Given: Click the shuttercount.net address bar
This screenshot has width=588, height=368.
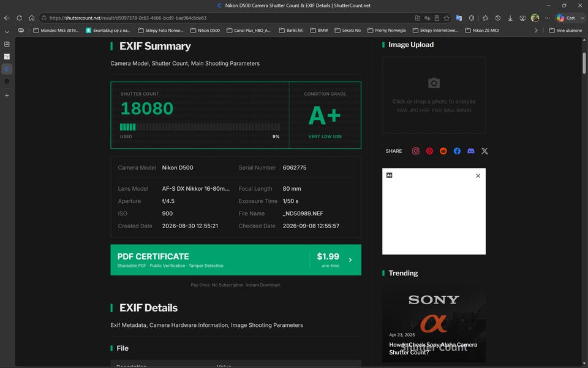Looking at the screenshot, I should 225,18.
